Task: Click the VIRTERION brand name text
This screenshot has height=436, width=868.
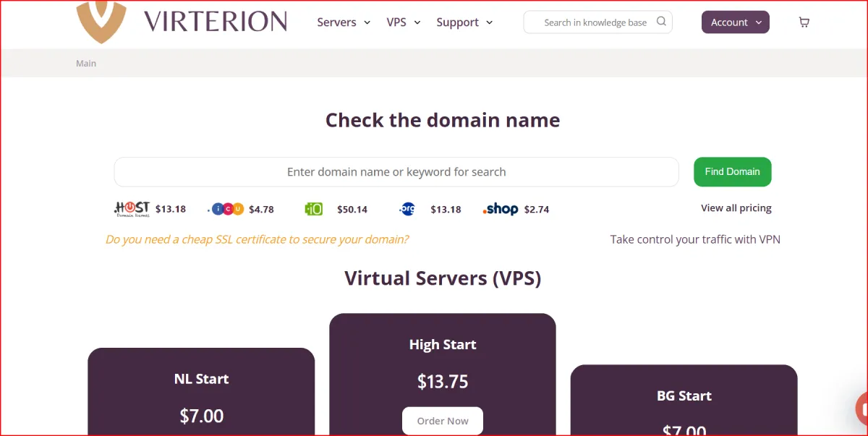Action: point(216,22)
